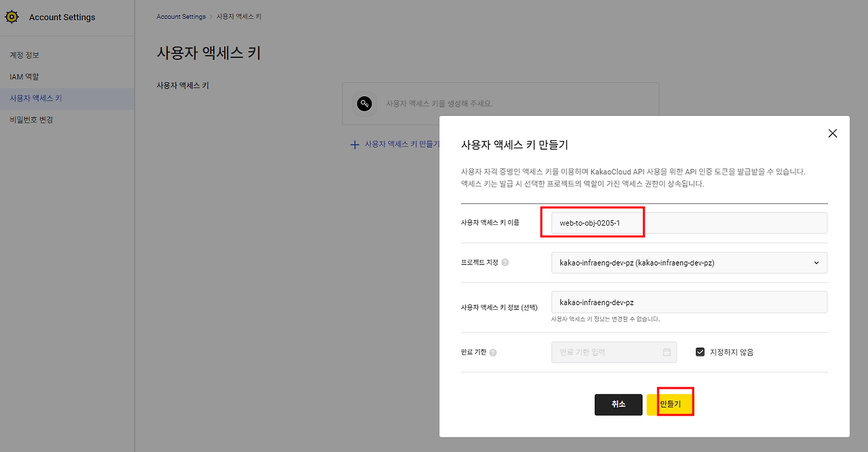Click the 사용자 액세스 키 정보 text field

coord(689,302)
